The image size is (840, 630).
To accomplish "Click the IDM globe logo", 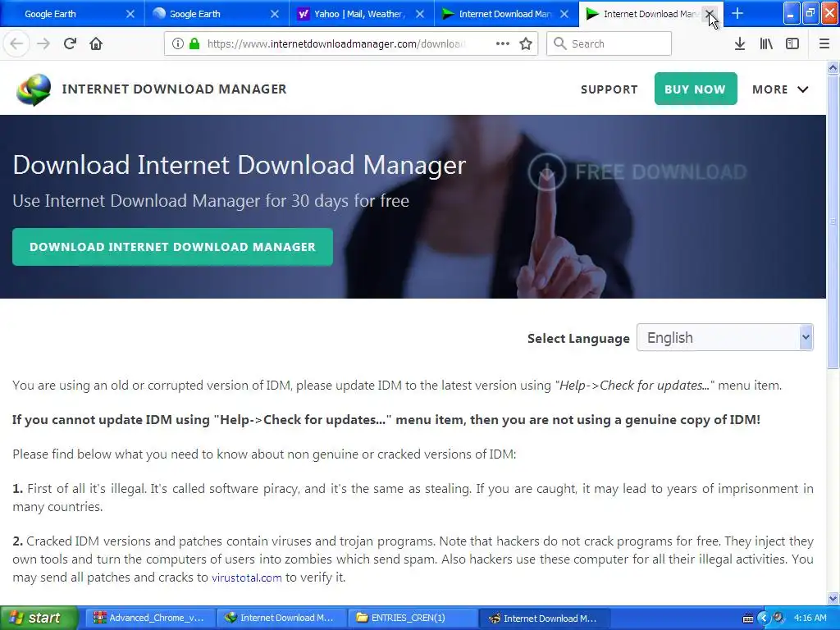I will 34,89.
